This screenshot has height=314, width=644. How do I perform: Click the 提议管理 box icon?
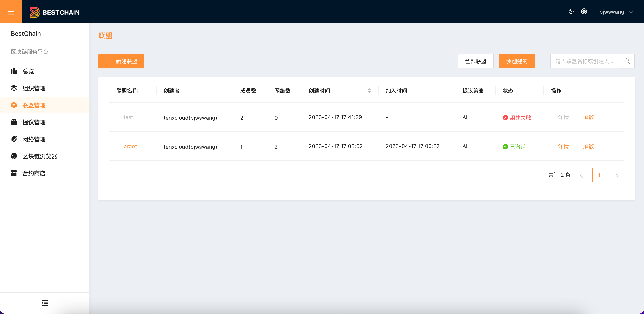click(x=14, y=122)
